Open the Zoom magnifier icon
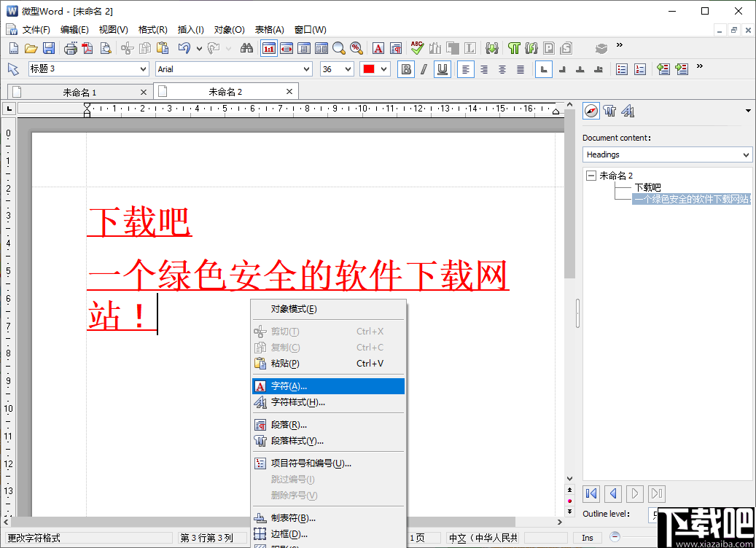 point(338,48)
